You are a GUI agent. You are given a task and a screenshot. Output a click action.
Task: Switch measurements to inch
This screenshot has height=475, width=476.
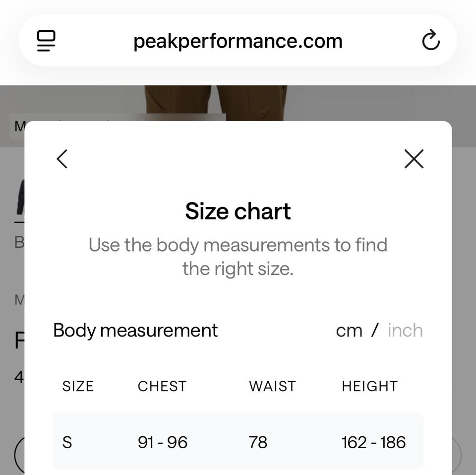405,331
